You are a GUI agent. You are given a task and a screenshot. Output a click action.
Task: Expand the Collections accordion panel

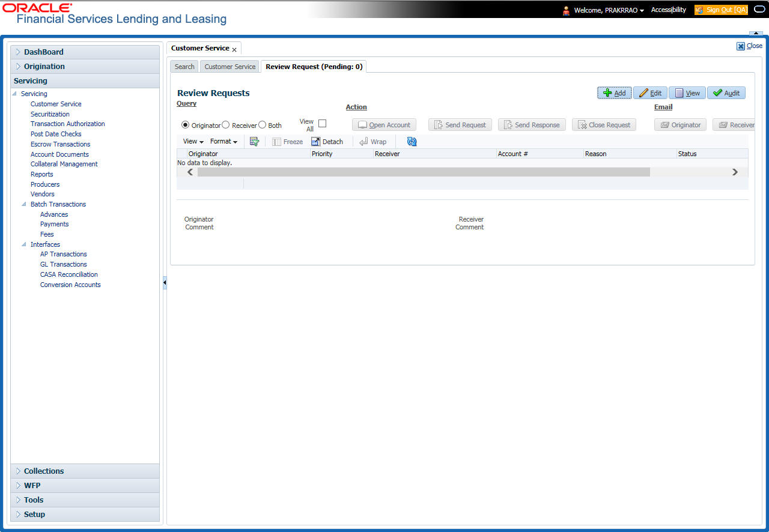click(x=85, y=471)
